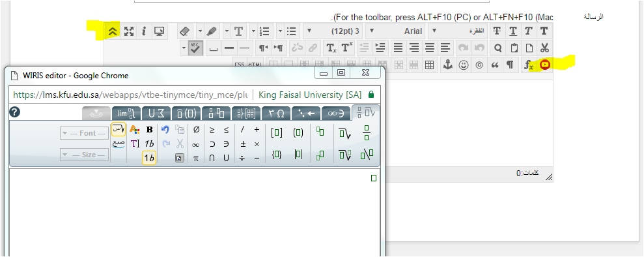Click the eraser remove formatting icon
The width and height of the screenshot is (644, 257).
[185, 31]
